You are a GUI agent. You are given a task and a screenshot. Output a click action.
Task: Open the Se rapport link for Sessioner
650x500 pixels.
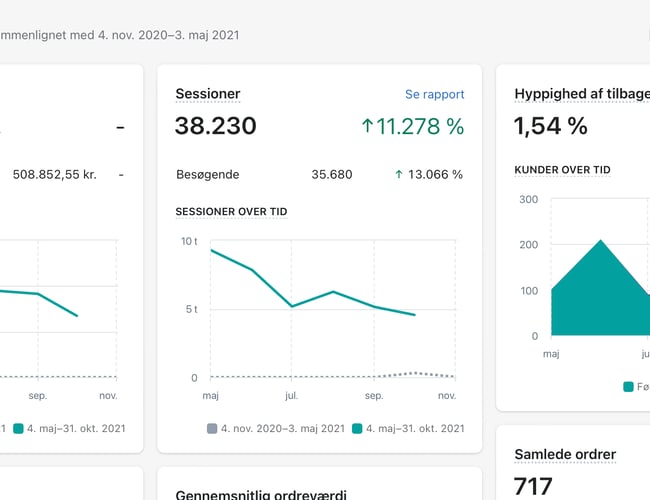434,94
